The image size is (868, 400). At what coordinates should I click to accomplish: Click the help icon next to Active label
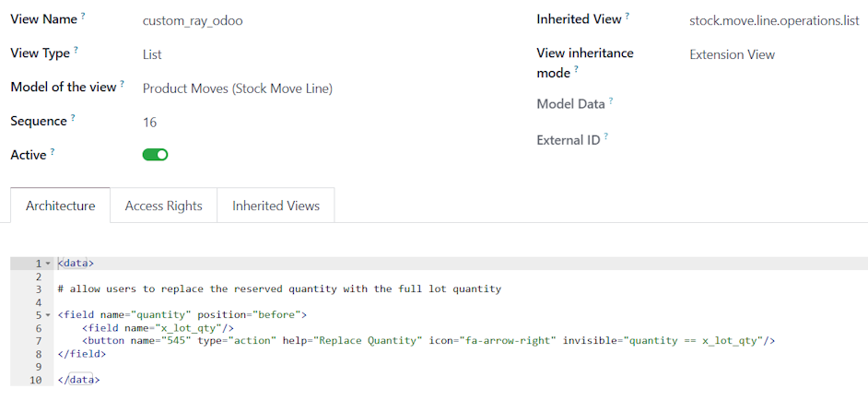pos(53,152)
